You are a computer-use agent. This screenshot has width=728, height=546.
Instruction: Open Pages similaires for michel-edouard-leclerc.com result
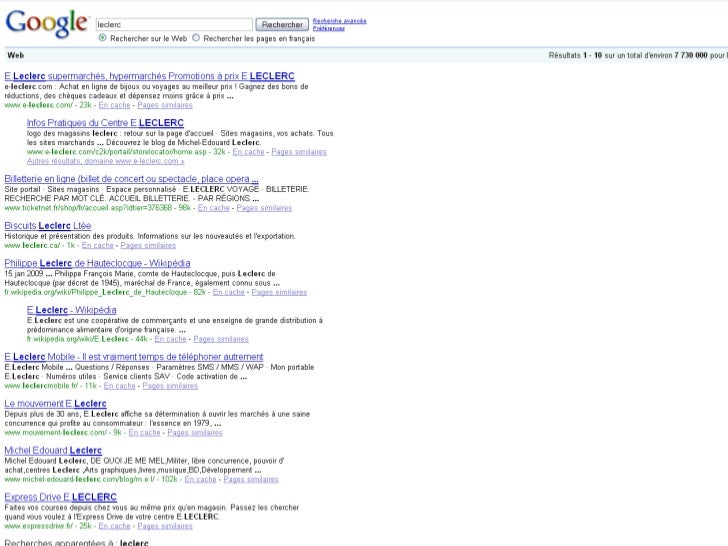pos(251,479)
